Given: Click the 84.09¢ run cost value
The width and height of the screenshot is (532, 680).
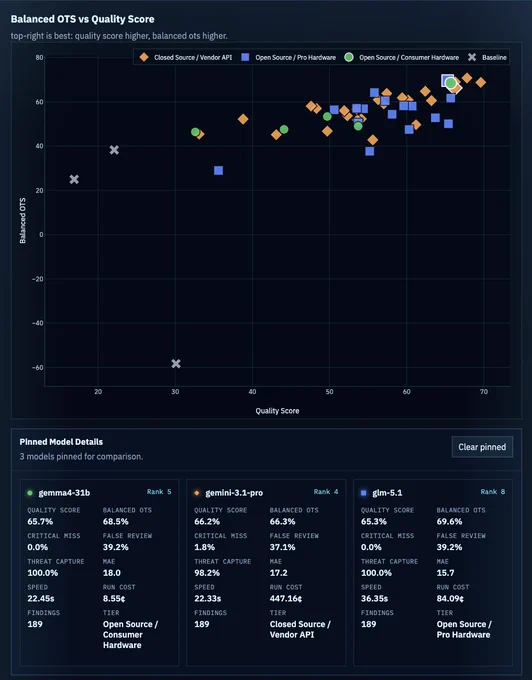Looking at the screenshot, I should 450,598.
